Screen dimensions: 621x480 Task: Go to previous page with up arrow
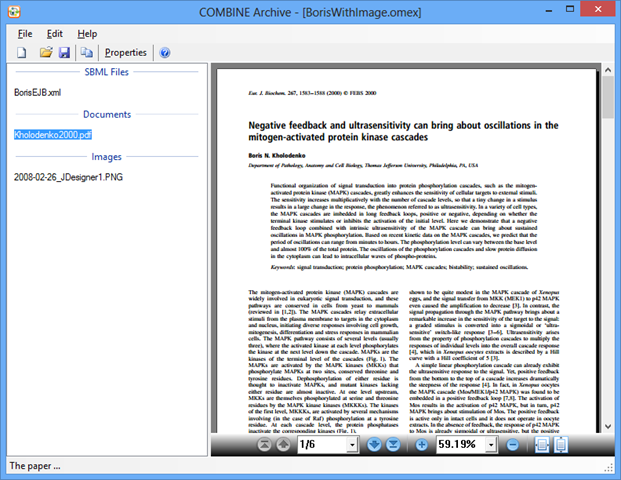[x=283, y=445]
